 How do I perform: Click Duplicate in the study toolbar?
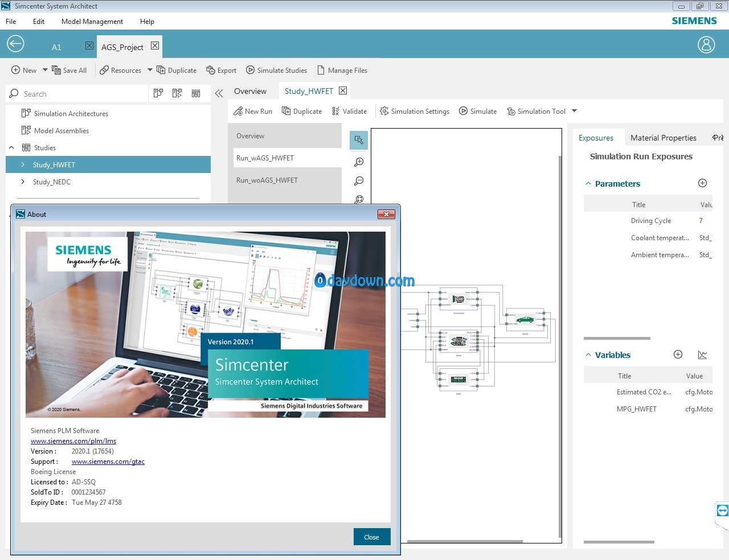302,111
